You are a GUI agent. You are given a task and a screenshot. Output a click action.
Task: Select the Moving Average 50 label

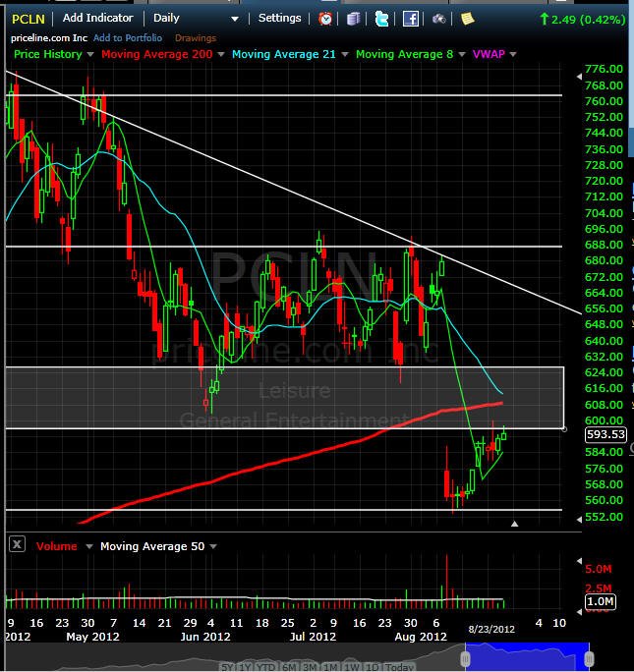click(152, 546)
